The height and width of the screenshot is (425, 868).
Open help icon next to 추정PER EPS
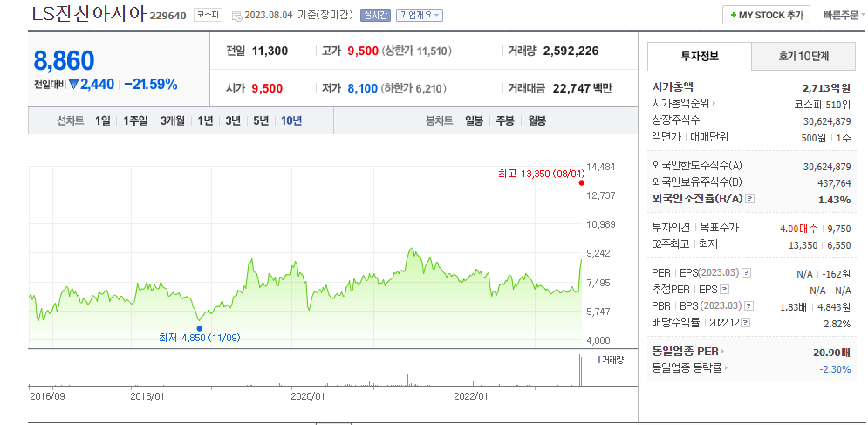[x=725, y=289]
